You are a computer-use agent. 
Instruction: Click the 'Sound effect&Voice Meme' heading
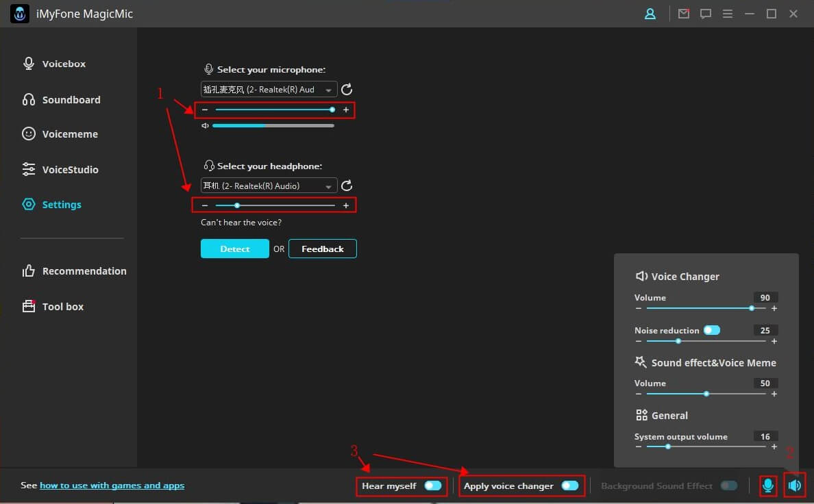[714, 363]
